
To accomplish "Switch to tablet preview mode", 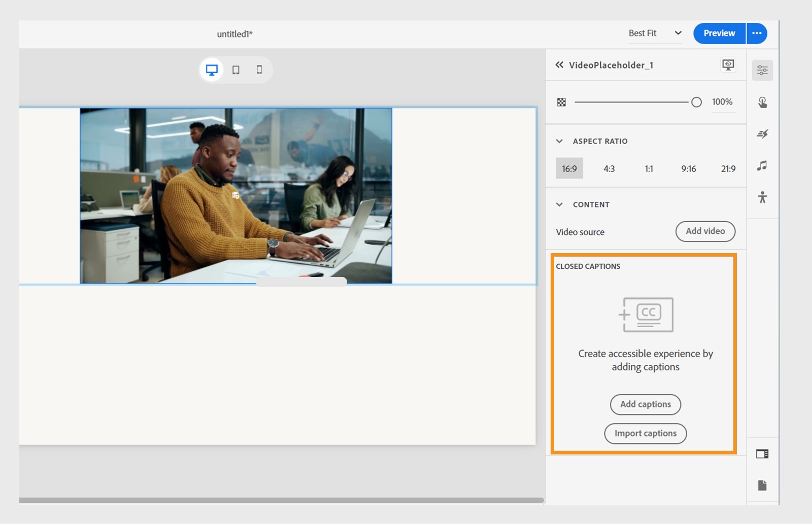I will 235,69.
